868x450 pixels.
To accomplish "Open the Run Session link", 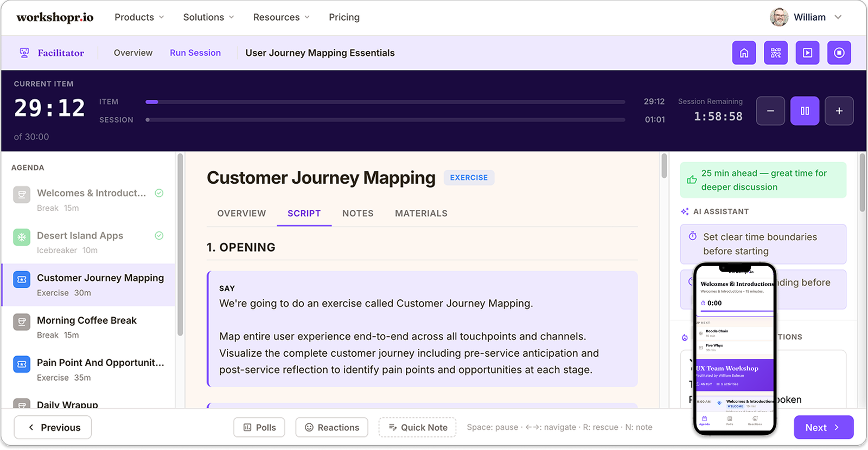I will (195, 53).
